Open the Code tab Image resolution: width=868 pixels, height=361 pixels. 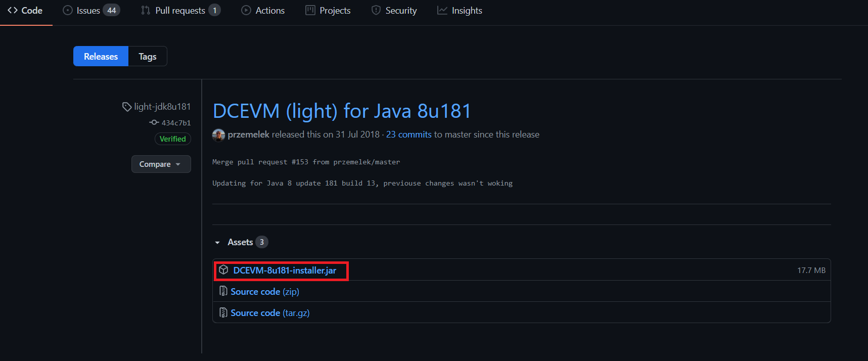pos(25,11)
